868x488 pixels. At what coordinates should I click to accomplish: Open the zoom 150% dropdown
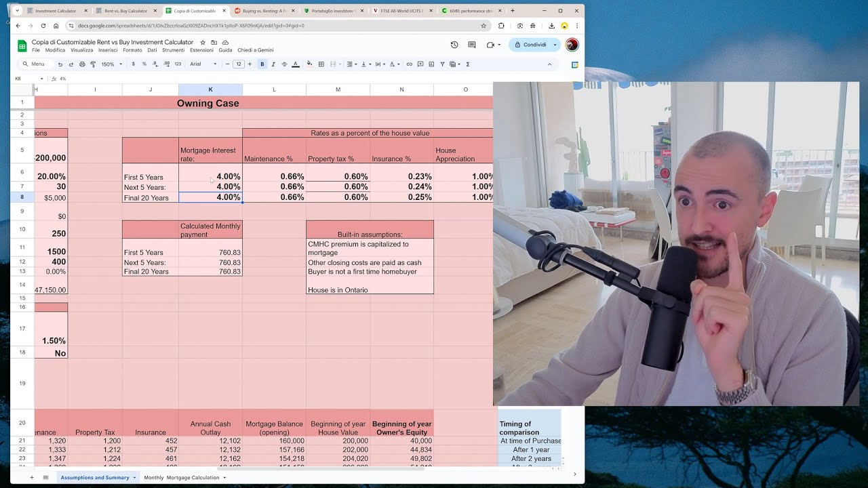click(112, 64)
